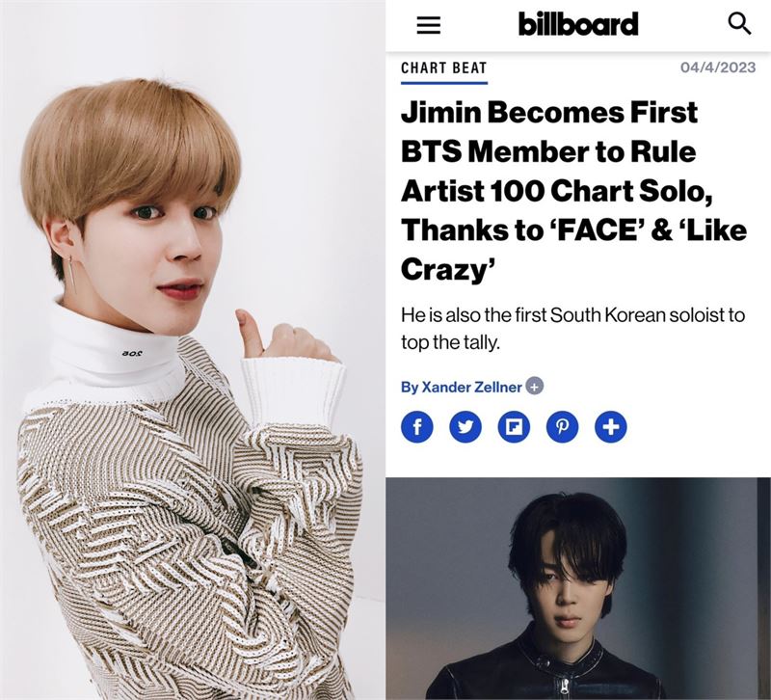Open article photo of dark-haired man
The height and width of the screenshot is (700, 771).
pos(578,588)
